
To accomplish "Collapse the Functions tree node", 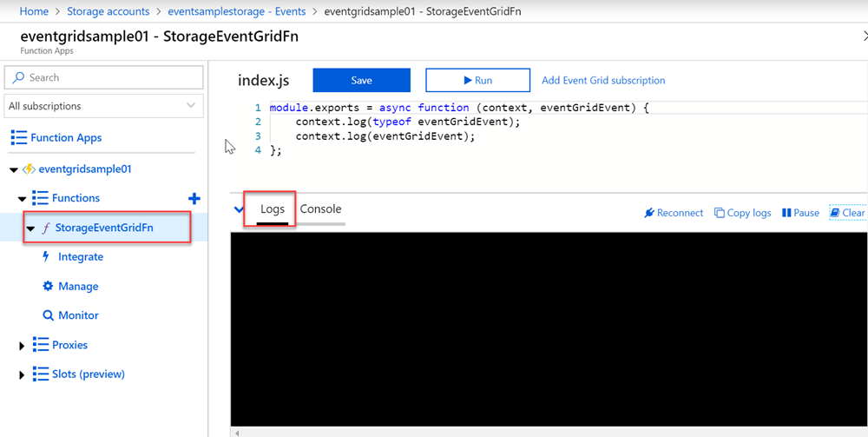I will (23, 198).
